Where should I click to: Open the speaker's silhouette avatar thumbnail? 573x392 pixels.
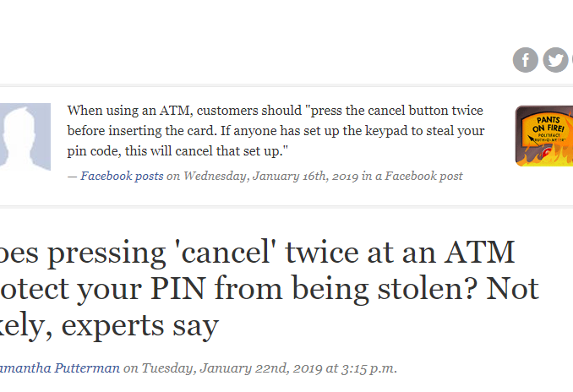(25, 137)
